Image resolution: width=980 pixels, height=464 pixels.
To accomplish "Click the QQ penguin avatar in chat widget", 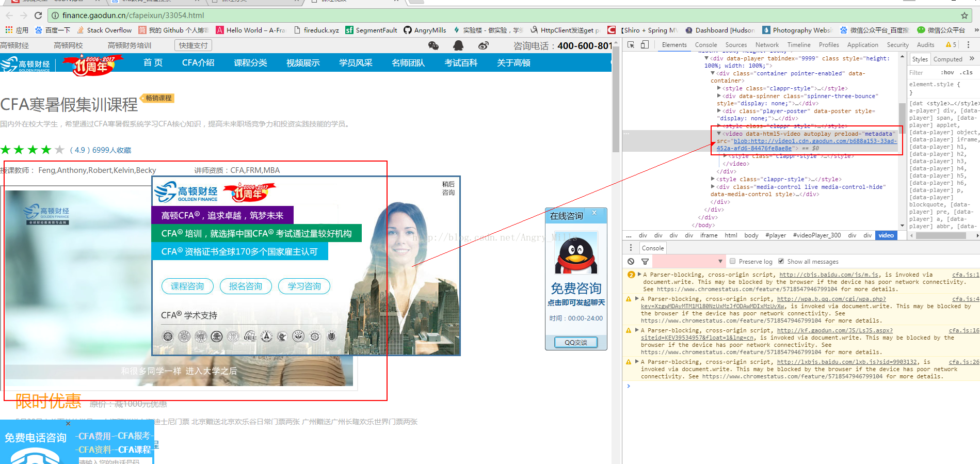I will pyautogui.click(x=576, y=253).
